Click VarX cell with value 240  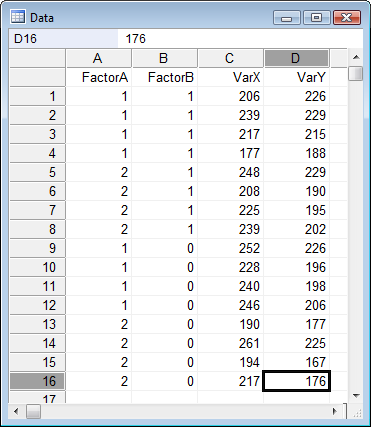click(x=231, y=286)
